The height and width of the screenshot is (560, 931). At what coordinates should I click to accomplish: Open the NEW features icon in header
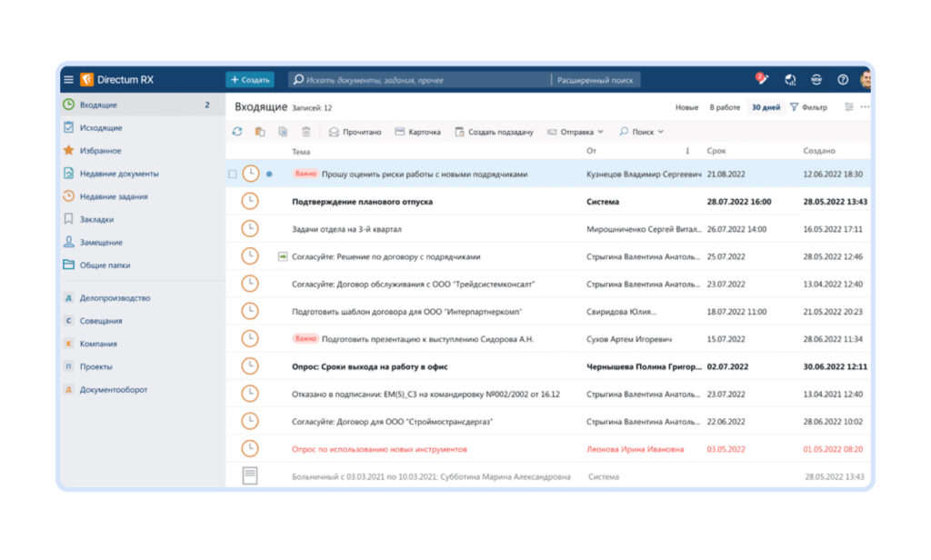[816, 80]
